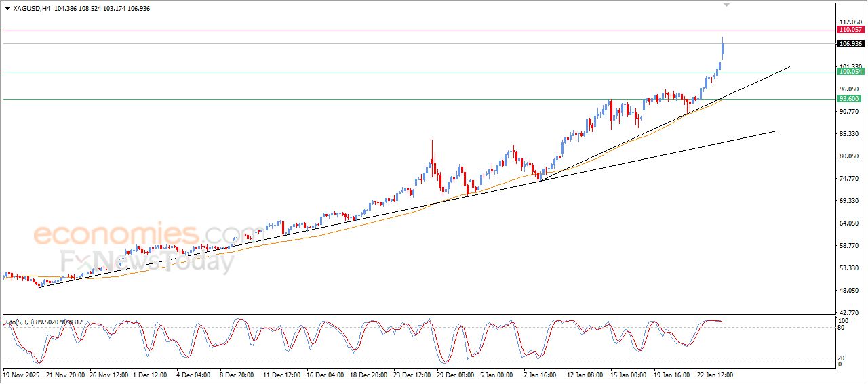This screenshot has width=868, height=384.
Task: Click the triangle icon beside XAGUSD,H4
Action: (x=7, y=8)
